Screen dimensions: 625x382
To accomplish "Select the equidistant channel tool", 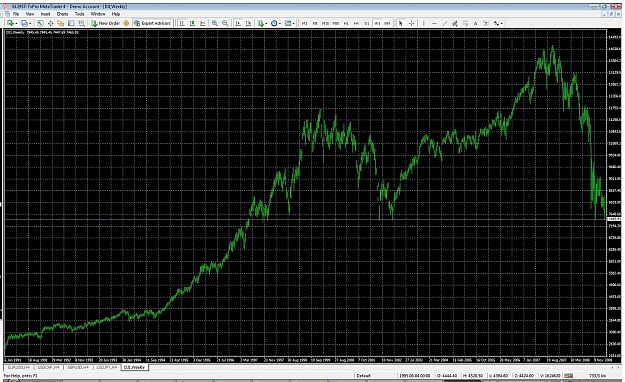I will coord(455,23).
